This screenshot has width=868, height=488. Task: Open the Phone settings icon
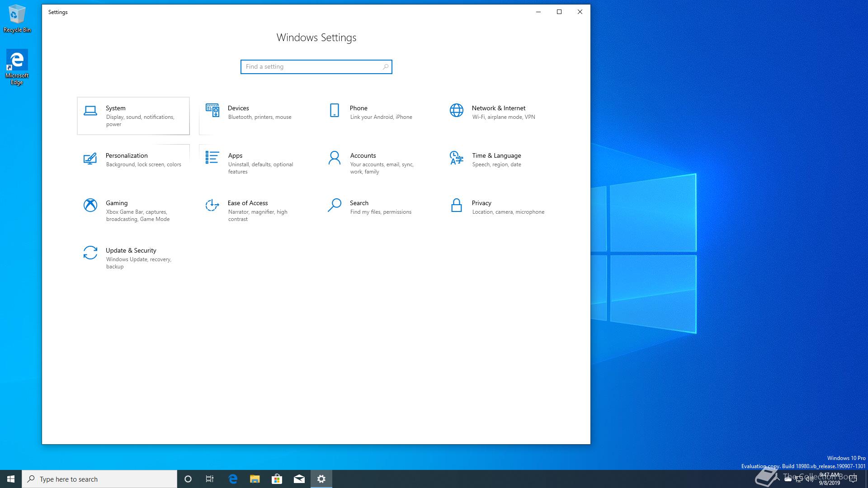335,110
